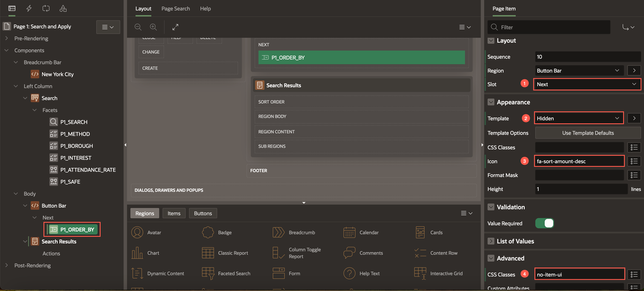Switch to the Help tab
Image resolution: width=644 pixels, height=291 pixels.
coord(205,9)
